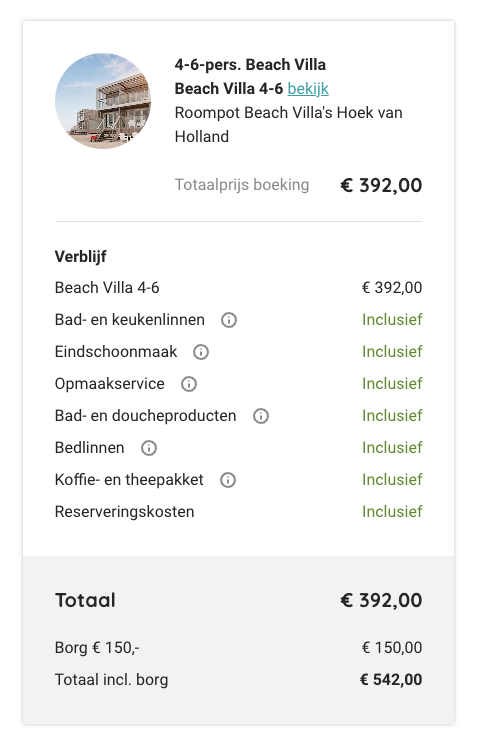The image size is (479, 746).
Task: Click Reserveringskosten row label
Action: [x=125, y=511]
